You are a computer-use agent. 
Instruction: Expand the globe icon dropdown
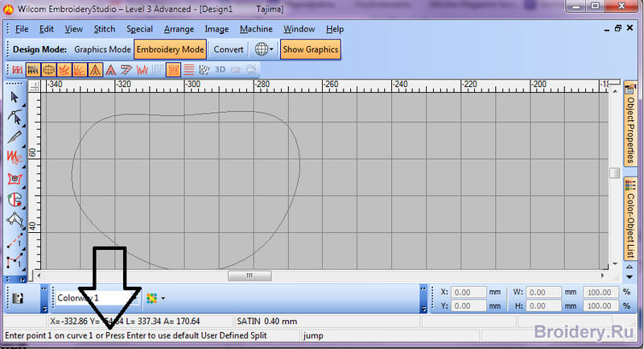coord(272,49)
